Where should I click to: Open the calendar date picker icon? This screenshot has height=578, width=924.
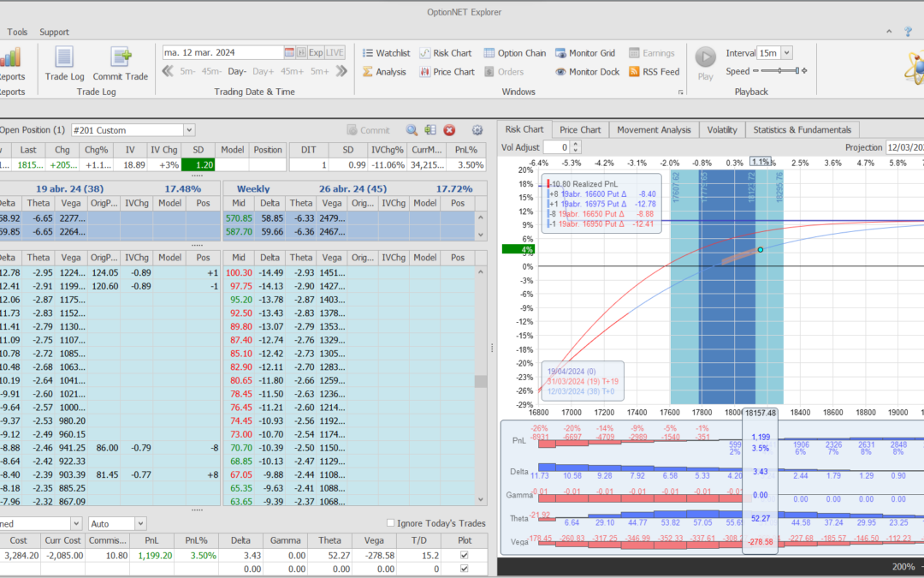289,53
